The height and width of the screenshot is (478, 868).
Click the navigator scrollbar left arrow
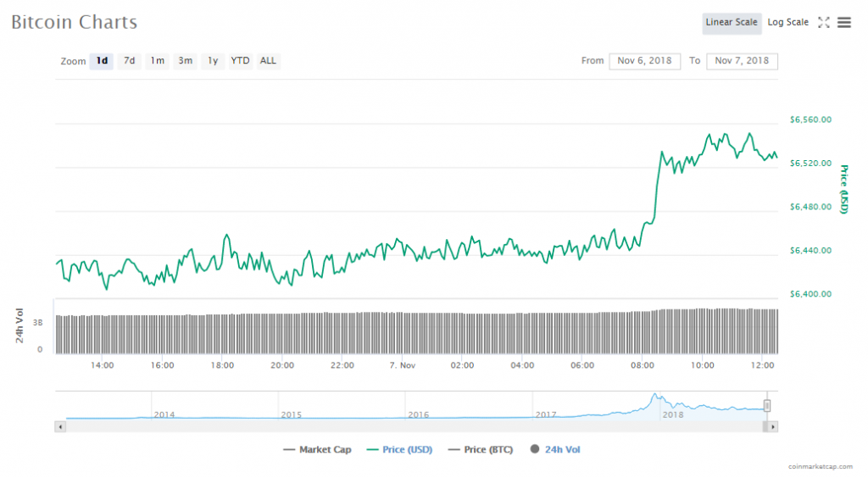[59, 427]
